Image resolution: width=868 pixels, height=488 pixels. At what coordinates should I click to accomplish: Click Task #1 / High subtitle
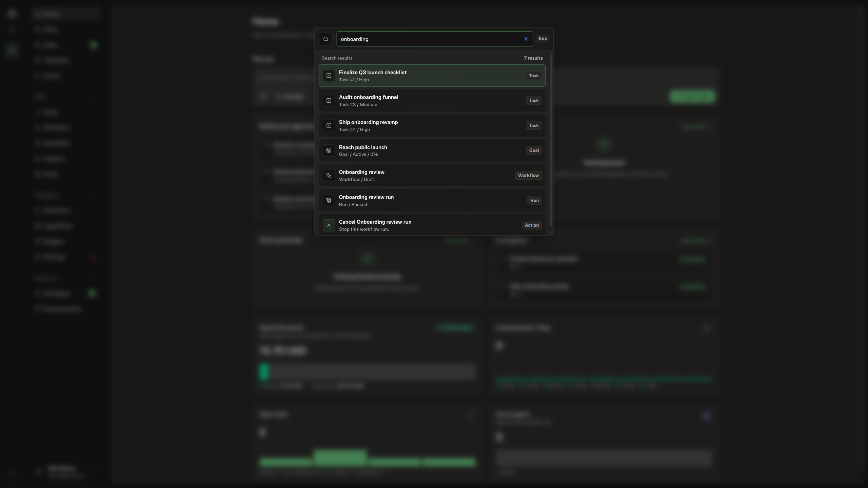(x=354, y=80)
